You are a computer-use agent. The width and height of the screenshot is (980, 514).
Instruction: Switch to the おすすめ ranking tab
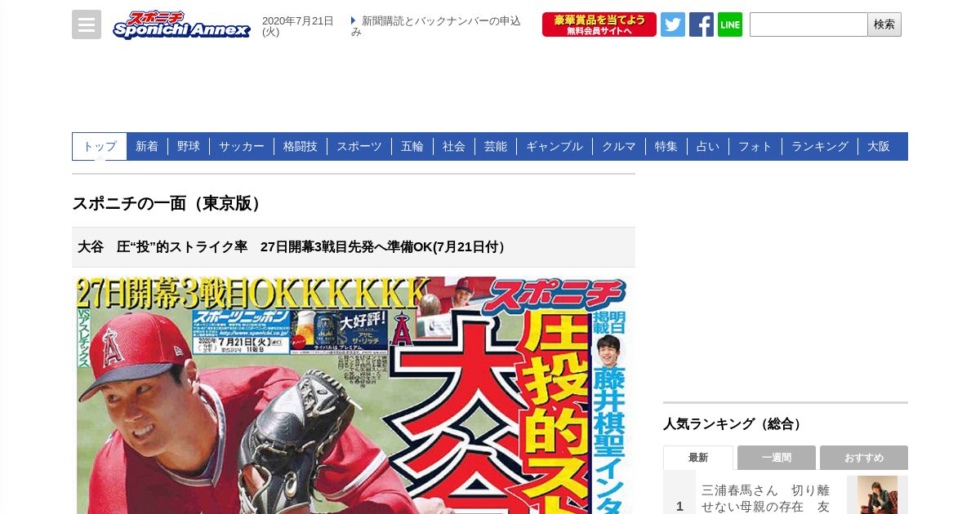pos(864,458)
